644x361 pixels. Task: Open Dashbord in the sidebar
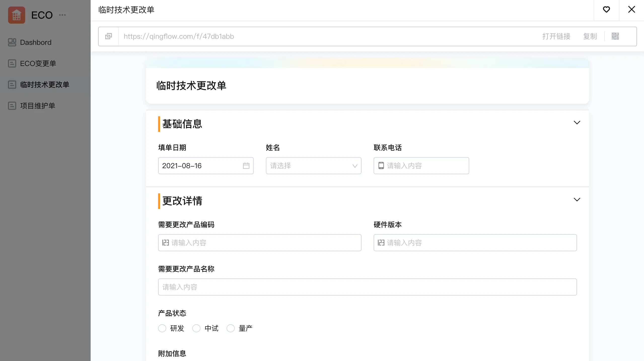45,42
